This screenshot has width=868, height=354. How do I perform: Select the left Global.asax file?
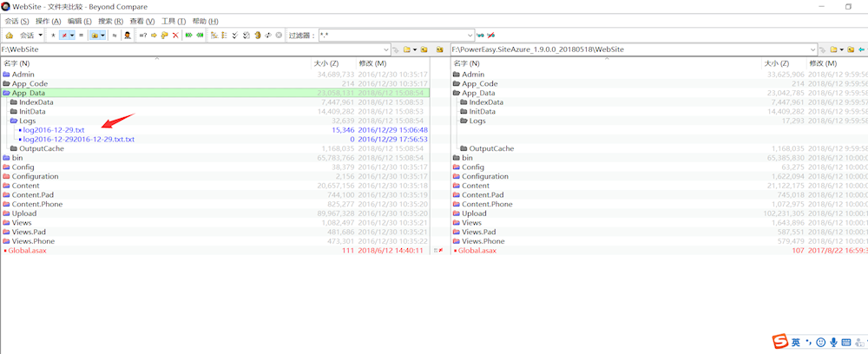[x=27, y=251]
